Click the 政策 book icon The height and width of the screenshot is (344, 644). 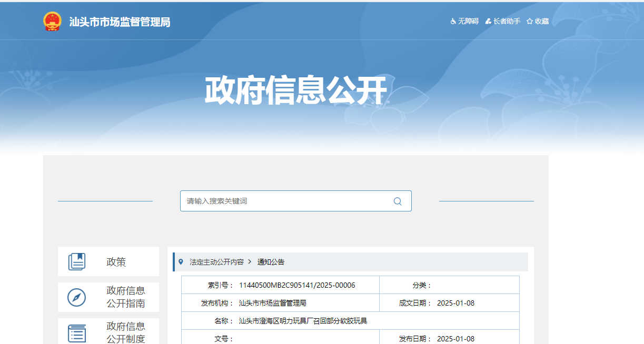(77, 261)
